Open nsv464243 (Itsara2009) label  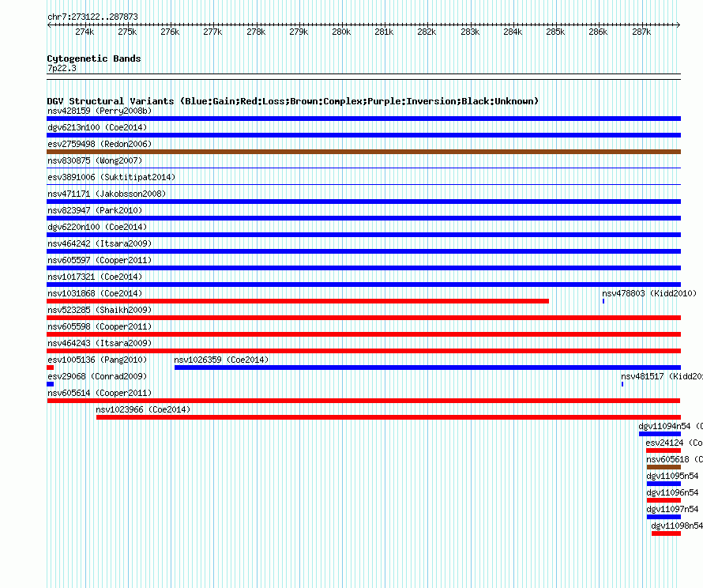pos(100,343)
